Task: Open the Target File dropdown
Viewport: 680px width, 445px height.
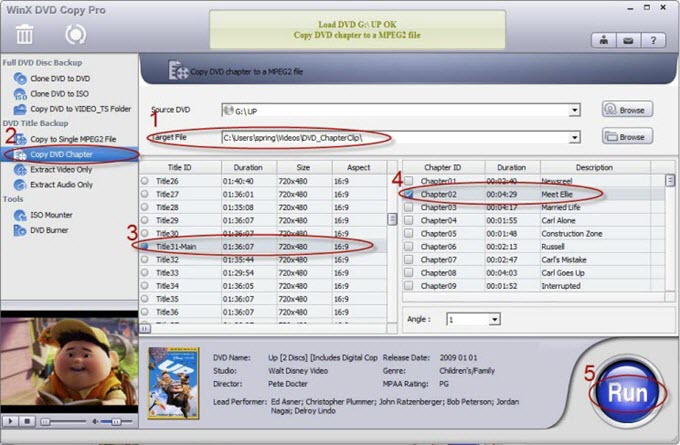Action: tap(575, 137)
